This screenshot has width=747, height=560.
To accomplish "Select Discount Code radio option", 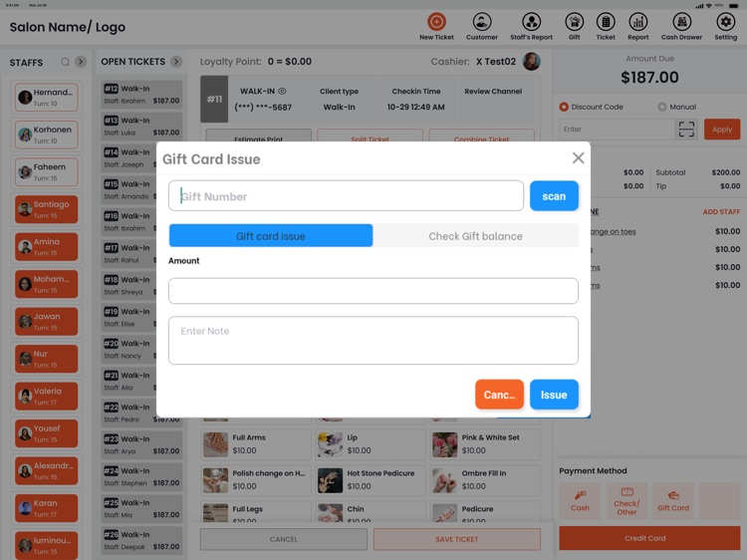I will (x=564, y=107).
